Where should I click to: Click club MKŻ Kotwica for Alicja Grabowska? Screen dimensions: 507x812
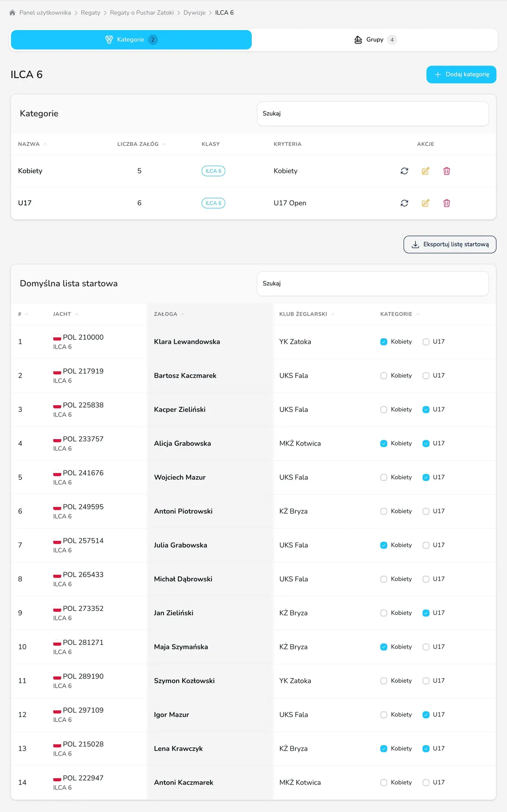tap(300, 443)
